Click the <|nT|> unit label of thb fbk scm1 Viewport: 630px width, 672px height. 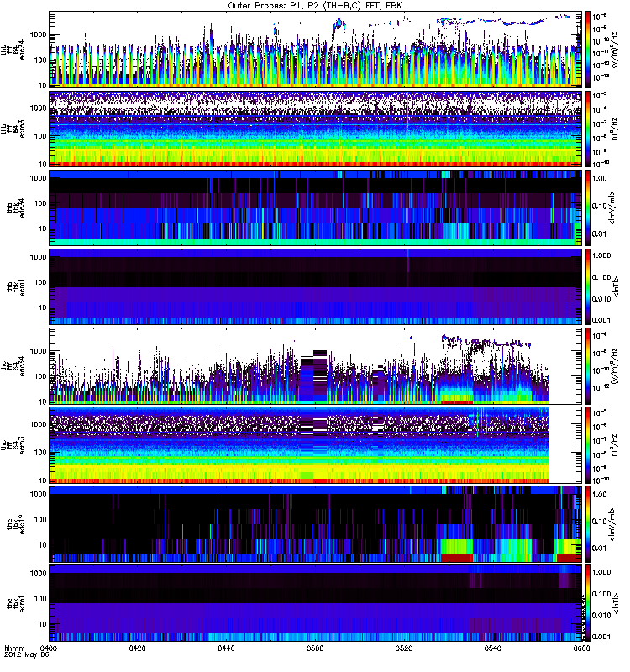point(617,287)
